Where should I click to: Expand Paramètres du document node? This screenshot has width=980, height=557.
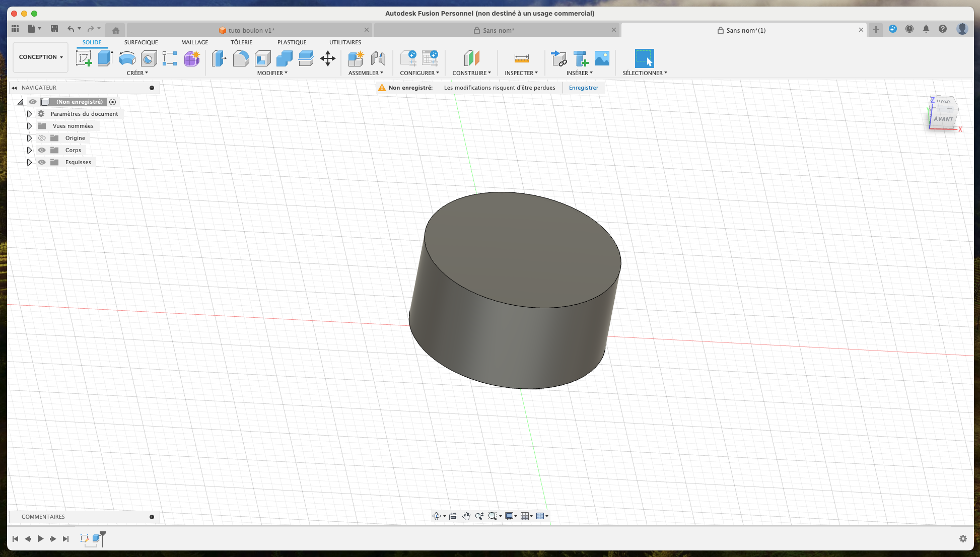click(x=29, y=114)
